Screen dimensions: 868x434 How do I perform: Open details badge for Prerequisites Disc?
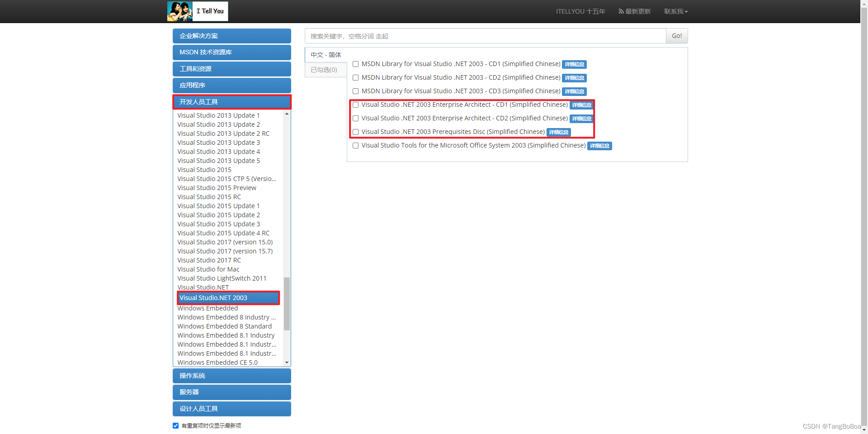(x=559, y=132)
